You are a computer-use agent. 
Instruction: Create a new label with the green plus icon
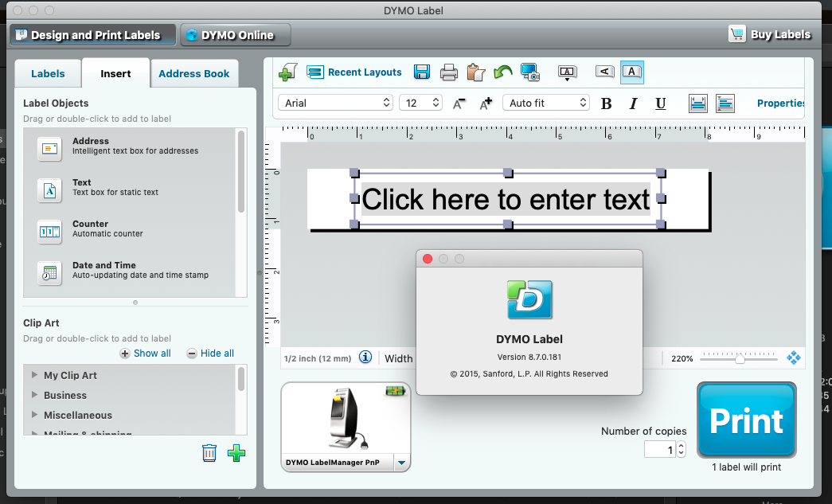pos(287,72)
